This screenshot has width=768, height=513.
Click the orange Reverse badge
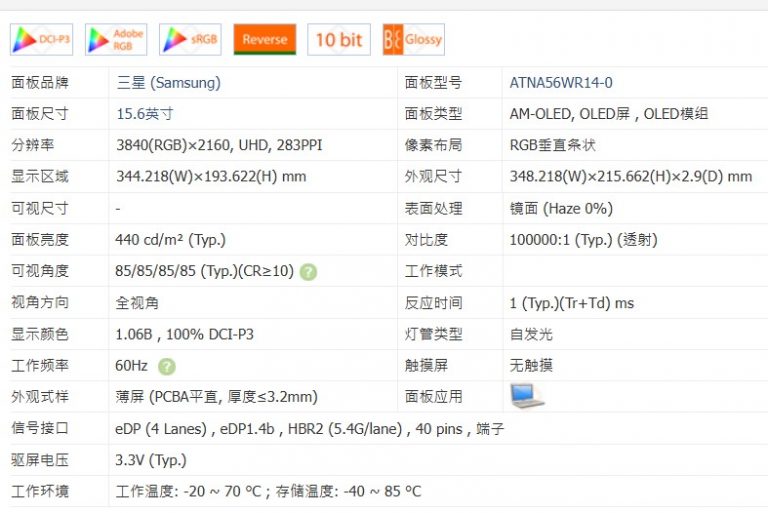point(264,40)
